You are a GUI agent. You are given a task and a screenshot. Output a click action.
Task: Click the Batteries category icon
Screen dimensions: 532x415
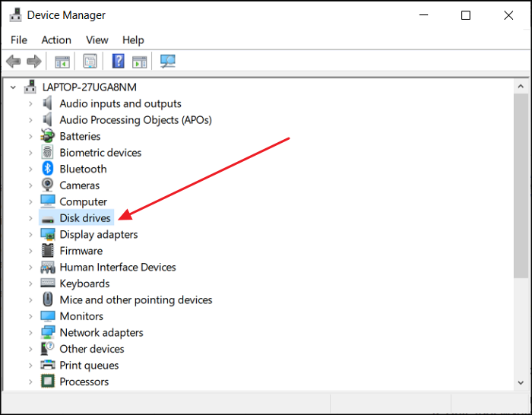tap(48, 136)
